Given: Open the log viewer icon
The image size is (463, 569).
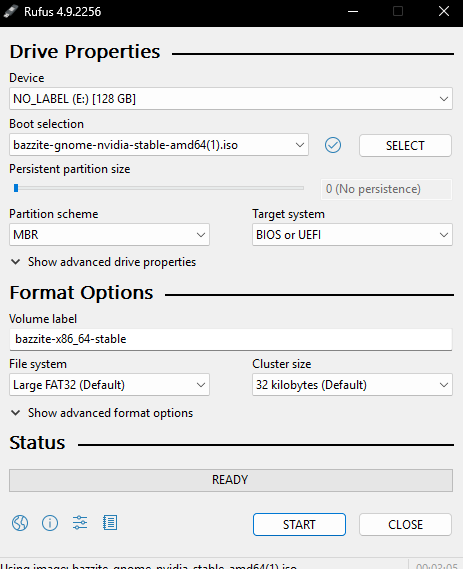Looking at the screenshot, I should [110, 523].
